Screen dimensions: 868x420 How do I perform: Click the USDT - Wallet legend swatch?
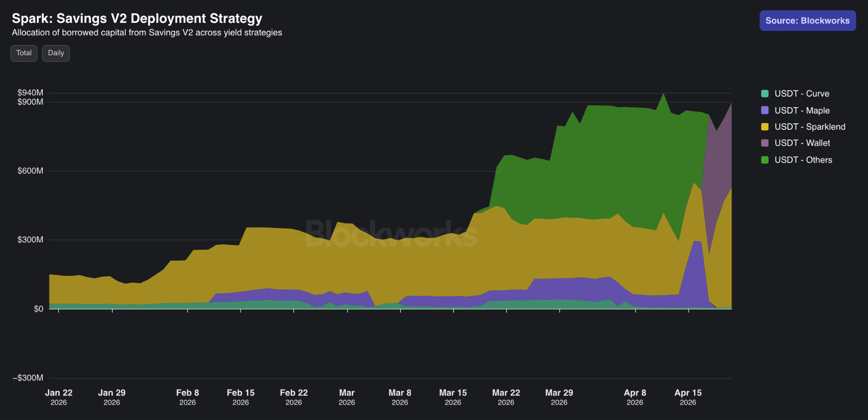pyautogui.click(x=765, y=143)
